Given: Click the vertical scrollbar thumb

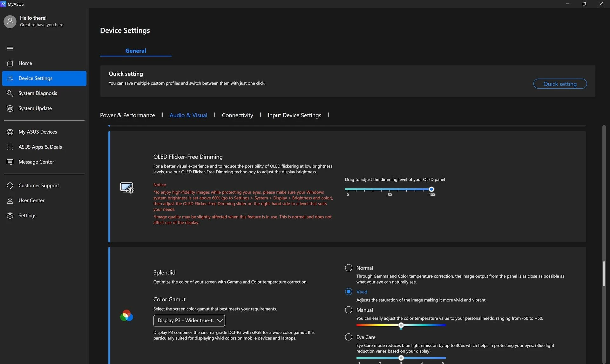Looking at the screenshot, I should [604, 274].
